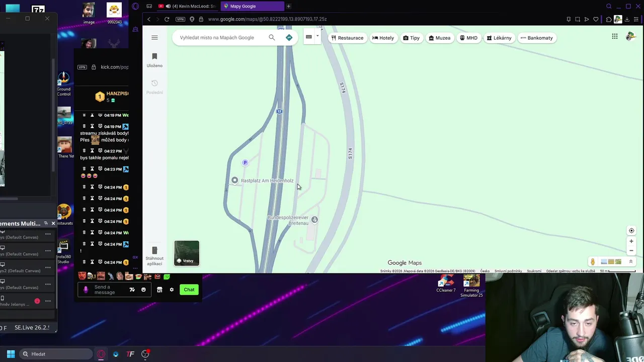Reload the page in Opera toolbar
Image resolution: width=644 pixels, height=362 pixels.
click(167, 19)
